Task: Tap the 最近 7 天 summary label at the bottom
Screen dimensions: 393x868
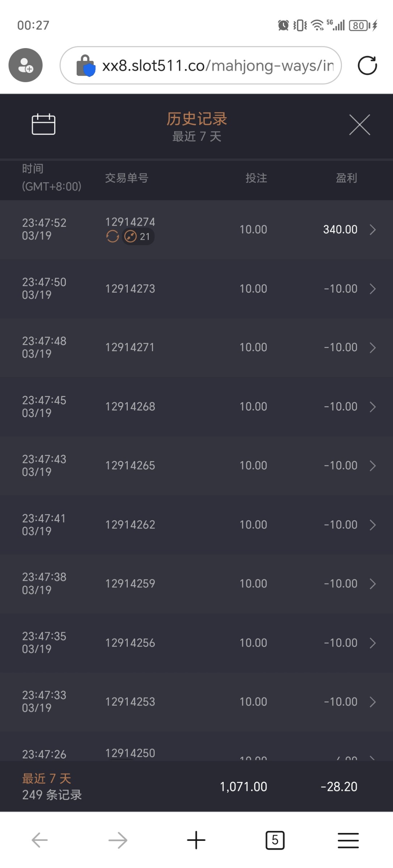Action: point(47,778)
